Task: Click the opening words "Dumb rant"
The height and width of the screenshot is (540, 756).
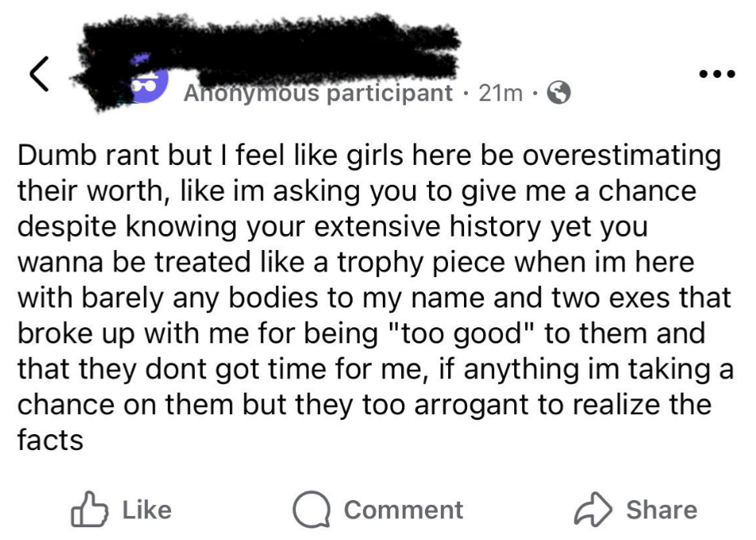Action: coord(89,155)
